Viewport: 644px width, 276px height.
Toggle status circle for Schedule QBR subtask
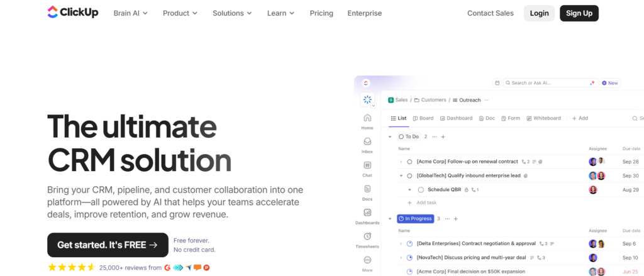click(x=421, y=190)
